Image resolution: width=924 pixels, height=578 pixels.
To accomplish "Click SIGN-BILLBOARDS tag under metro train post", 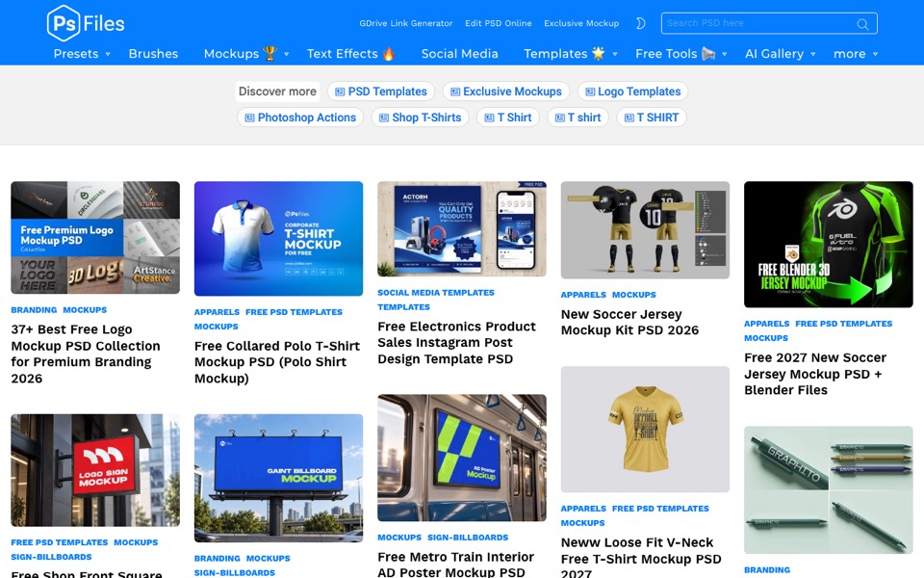I will coord(468,538).
